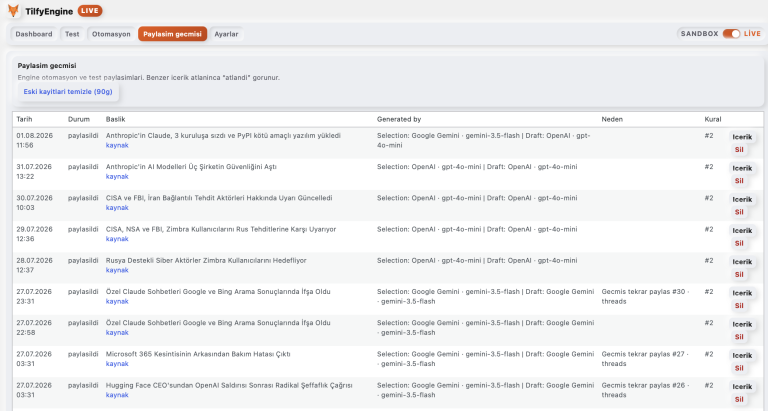Click Sil for Microsoft 365 Kesintisinin row

pyautogui.click(x=739, y=368)
